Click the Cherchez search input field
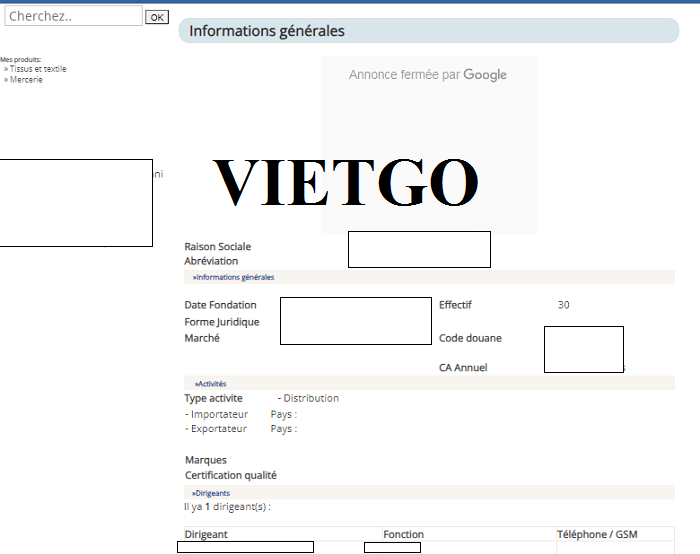Image resolution: width=700 pixels, height=554 pixels. point(73,17)
